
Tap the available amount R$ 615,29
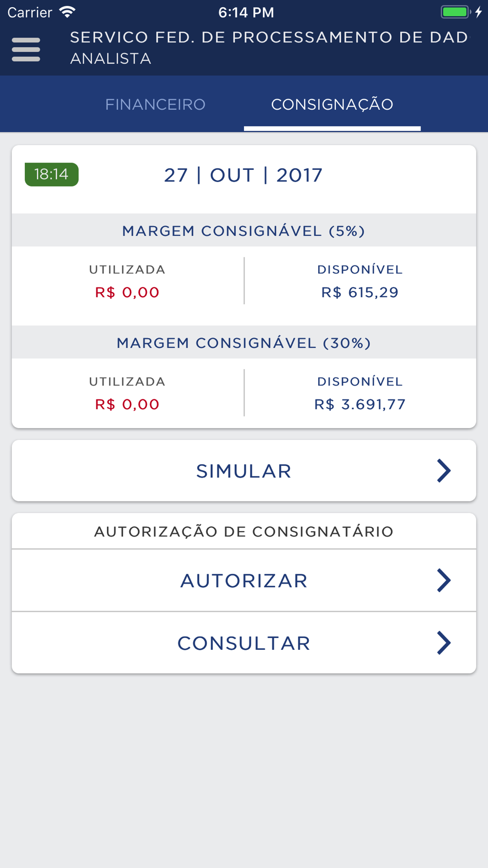pyautogui.click(x=360, y=292)
